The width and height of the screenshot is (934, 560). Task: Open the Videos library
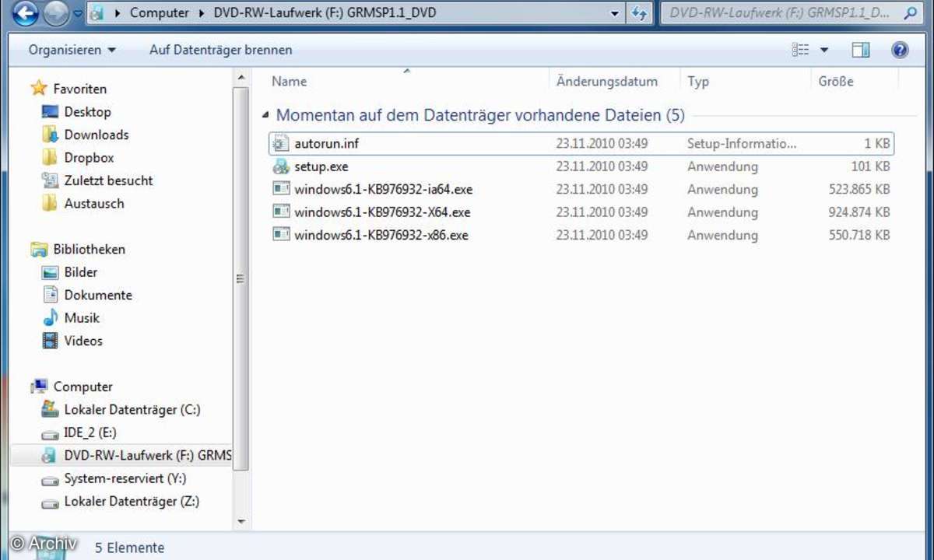83,341
